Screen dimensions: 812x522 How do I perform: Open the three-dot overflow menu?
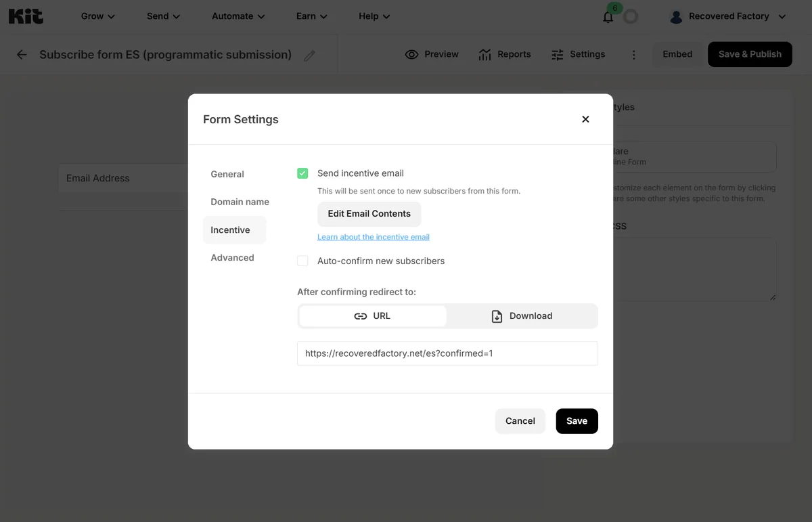point(634,54)
